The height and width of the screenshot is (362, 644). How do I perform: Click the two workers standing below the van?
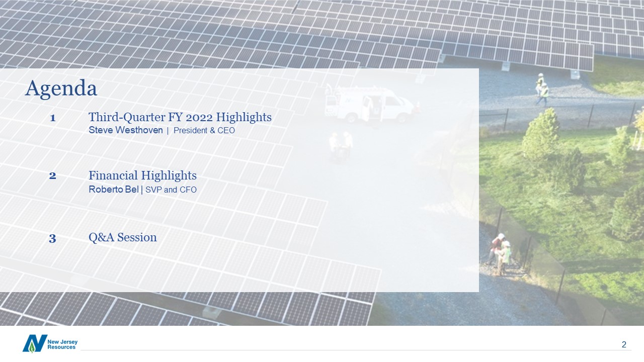tap(341, 145)
